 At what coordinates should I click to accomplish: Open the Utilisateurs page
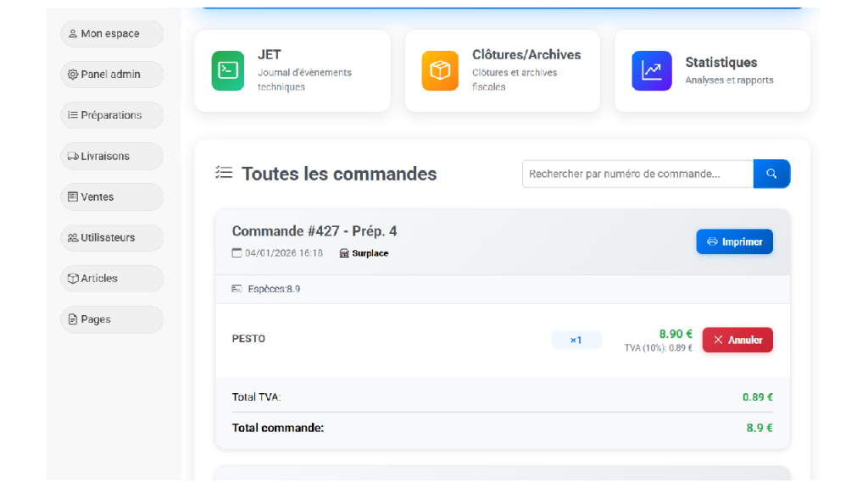[111, 237]
